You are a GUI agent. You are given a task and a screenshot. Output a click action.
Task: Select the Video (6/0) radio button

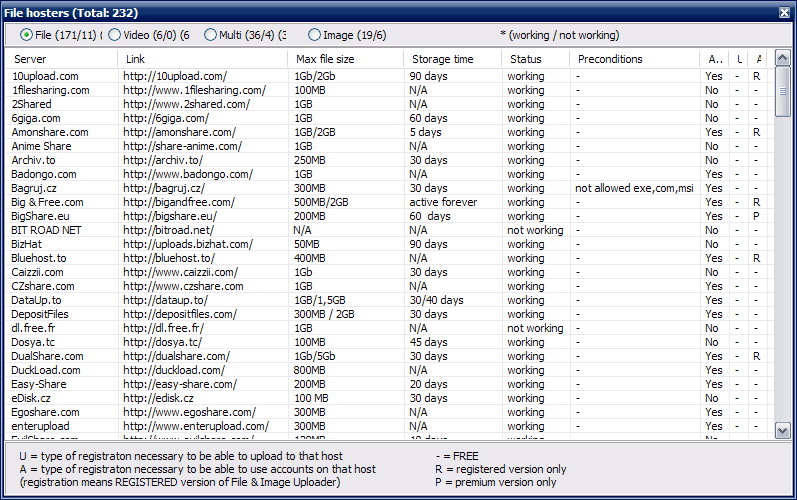[114, 35]
